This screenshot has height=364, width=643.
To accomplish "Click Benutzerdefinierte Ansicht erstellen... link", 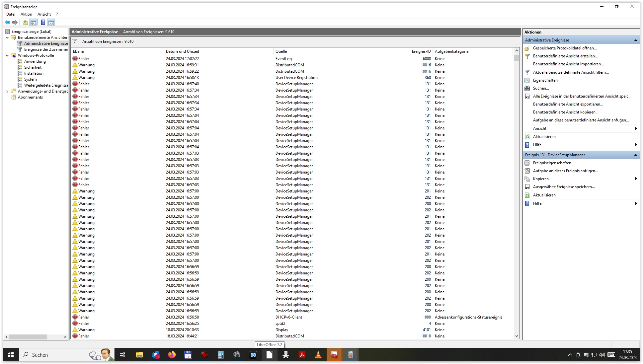I will [565, 56].
